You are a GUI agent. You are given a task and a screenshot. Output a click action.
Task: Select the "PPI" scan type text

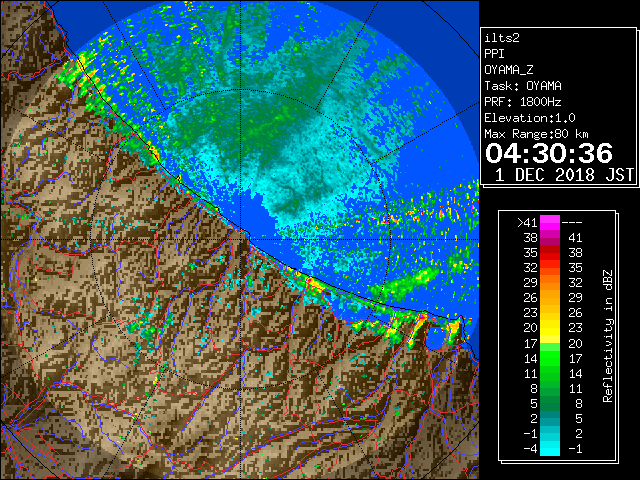click(x=494, y=54)
